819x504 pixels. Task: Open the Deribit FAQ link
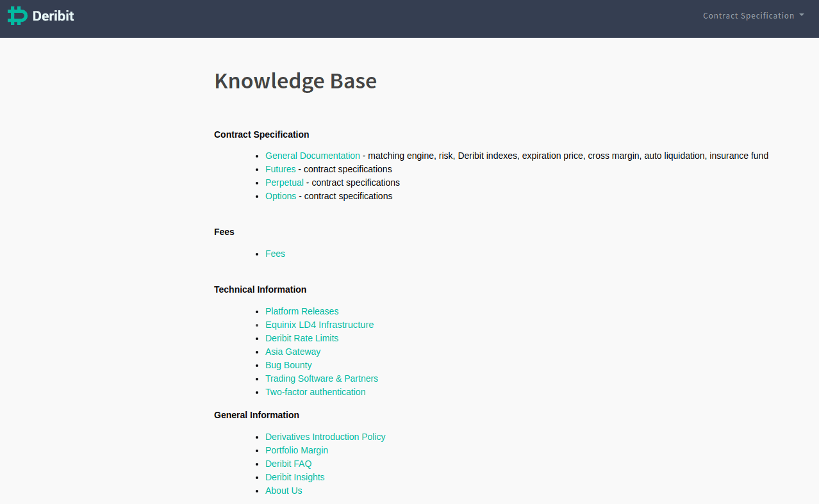click(288, 464)
